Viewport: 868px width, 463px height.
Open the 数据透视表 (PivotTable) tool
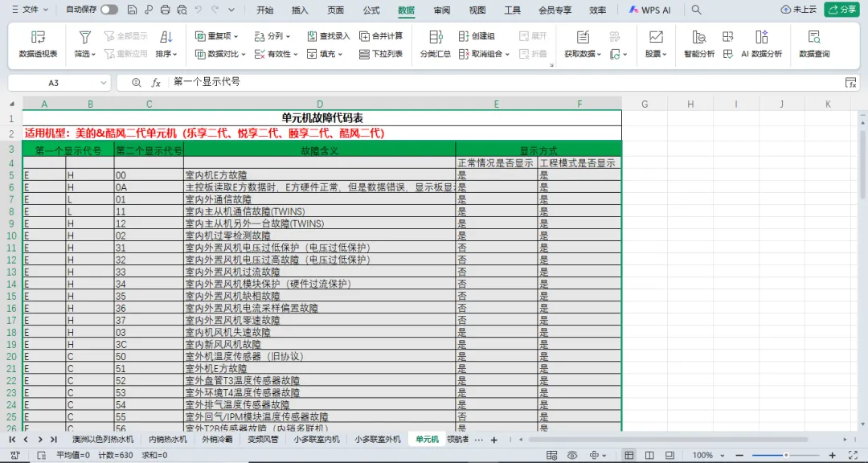(38, 44)
